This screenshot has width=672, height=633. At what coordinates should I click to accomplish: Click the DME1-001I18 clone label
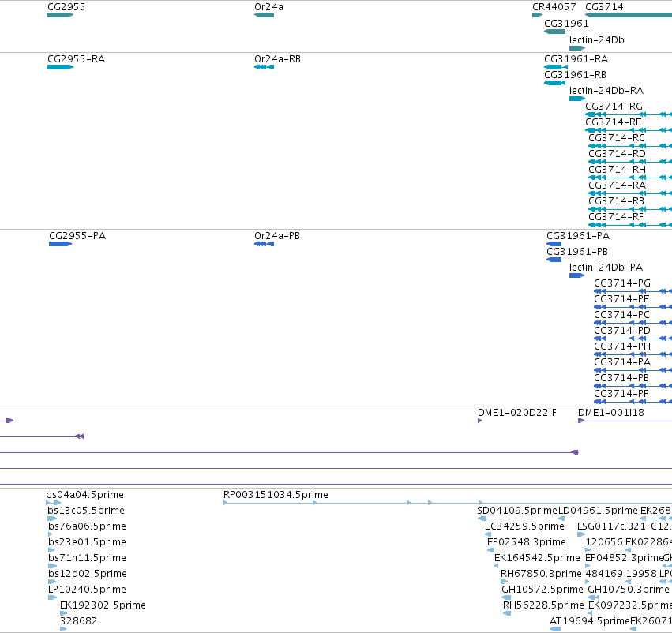[x=611, y=413]
